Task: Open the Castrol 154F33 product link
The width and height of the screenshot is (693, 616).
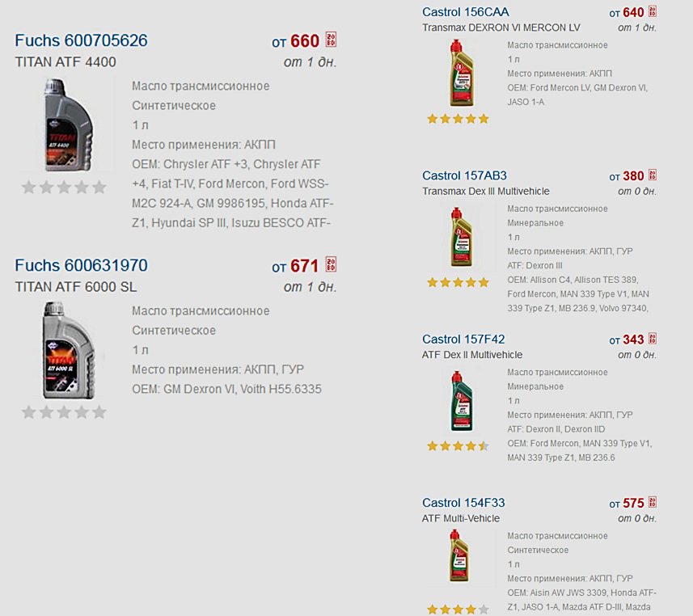Action: coord(463,503)
